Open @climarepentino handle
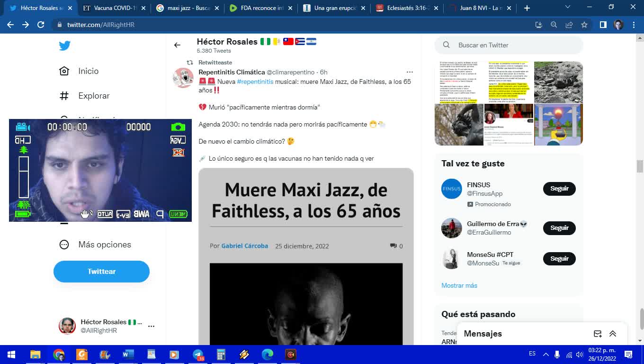This screenshot has width=644, height=364. click(290, 72)
